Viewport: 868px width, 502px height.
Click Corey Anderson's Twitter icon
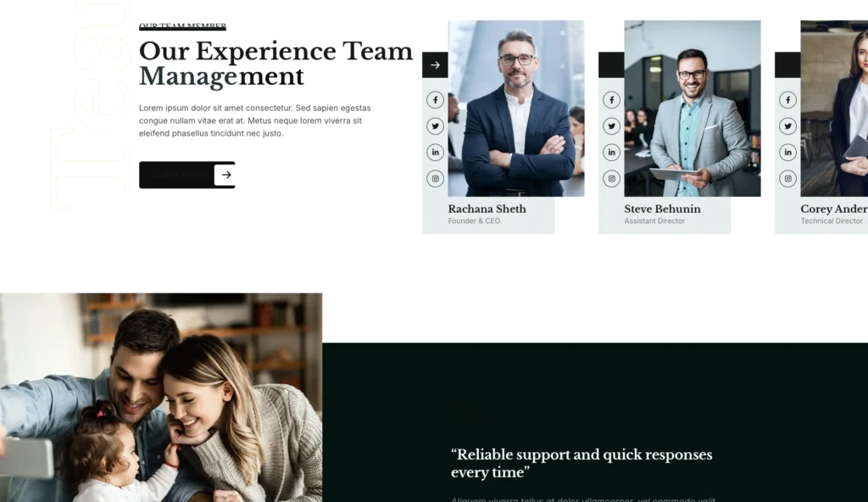pyautogui.click(x=787, y=126)
